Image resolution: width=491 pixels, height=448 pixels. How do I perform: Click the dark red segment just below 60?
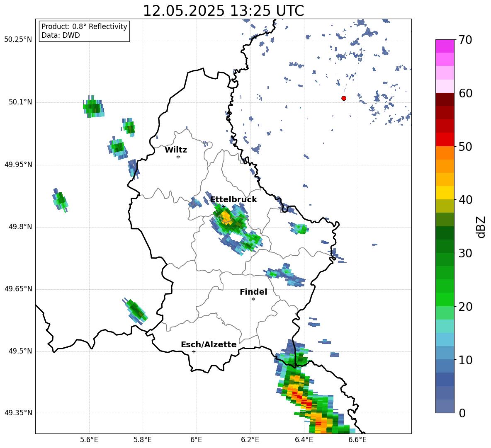point(445,99)
